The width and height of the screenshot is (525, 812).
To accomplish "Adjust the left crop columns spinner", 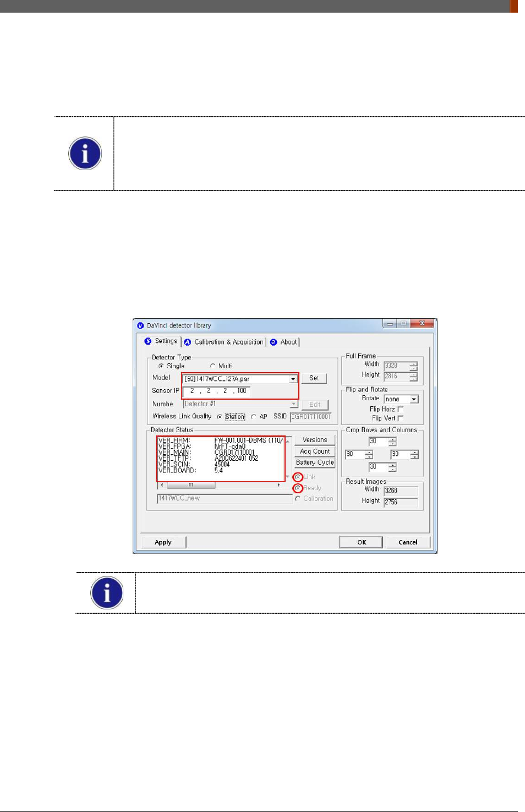I will (x=369, y=455).
